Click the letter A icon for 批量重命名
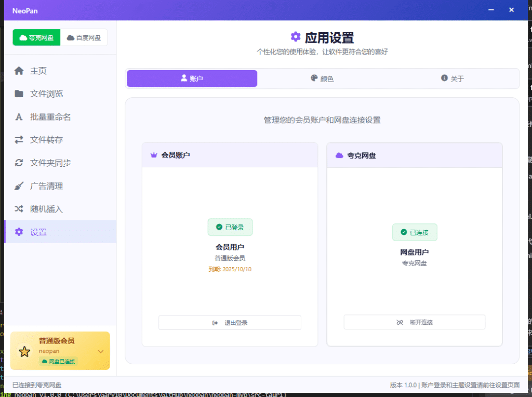Image resolution: width=532 pixels, height=397 pixels. click(x=19, y=117)
